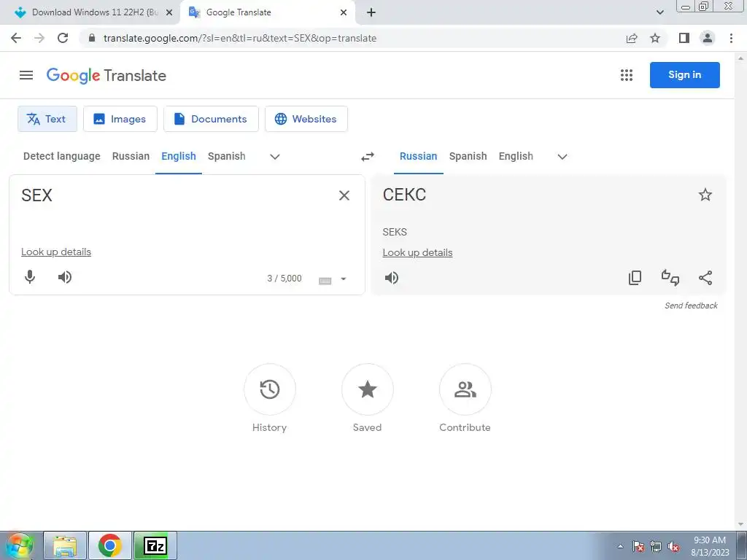Click the Sign in button
747x560 pixels.
(x=684, y=75)
